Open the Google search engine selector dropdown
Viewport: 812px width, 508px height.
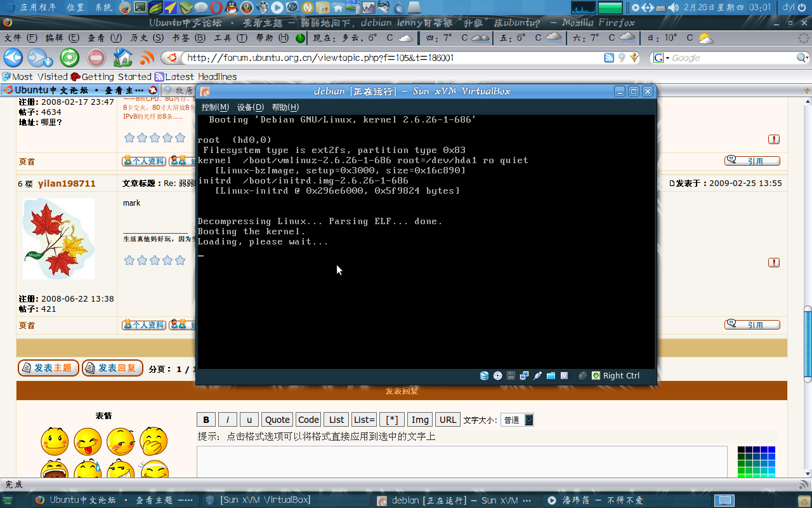coord(662,58)
